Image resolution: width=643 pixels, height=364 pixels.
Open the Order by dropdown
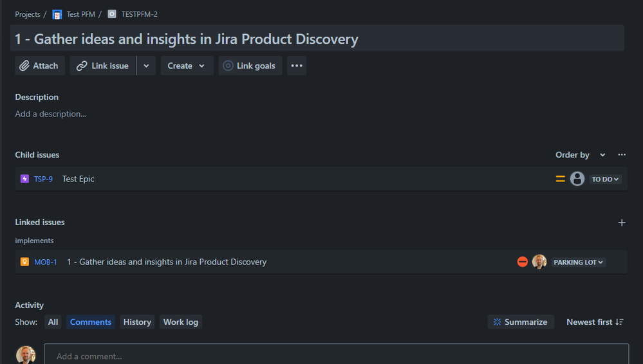[580, 155]
